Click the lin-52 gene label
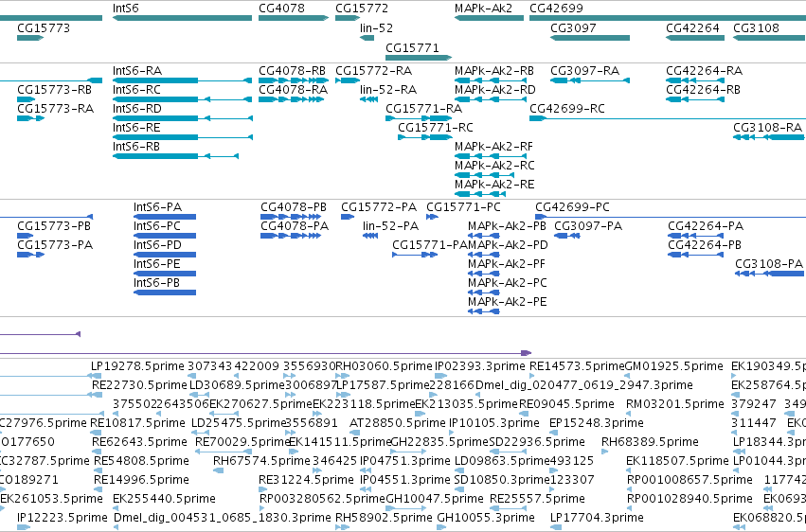 [376, 28]
